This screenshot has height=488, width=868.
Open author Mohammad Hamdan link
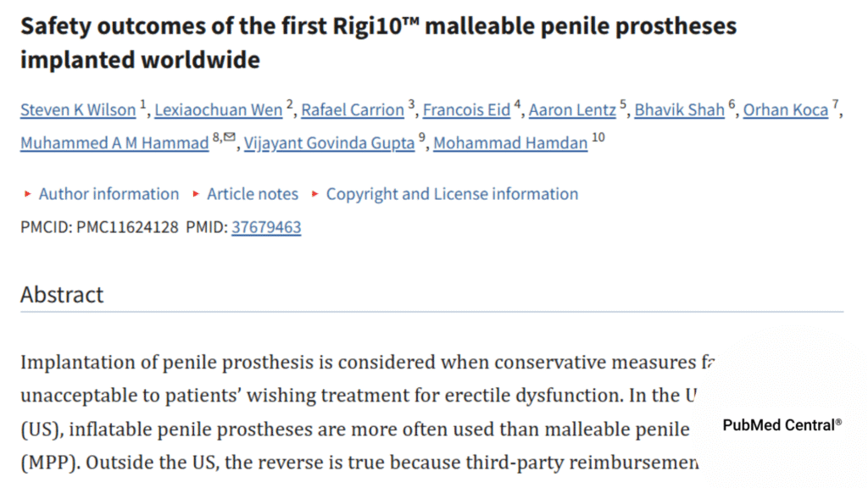click(510, 143)
